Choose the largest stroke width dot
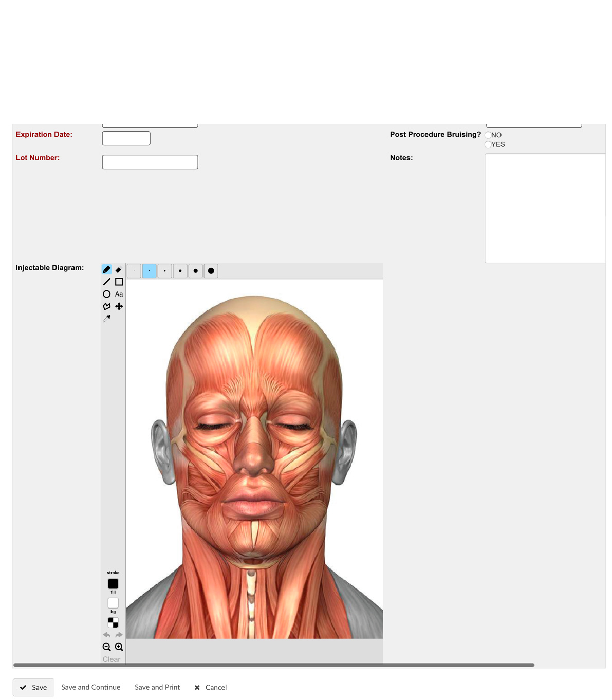Screen dimensions: 612x700 pyautogui.click(x=211, y=271)
